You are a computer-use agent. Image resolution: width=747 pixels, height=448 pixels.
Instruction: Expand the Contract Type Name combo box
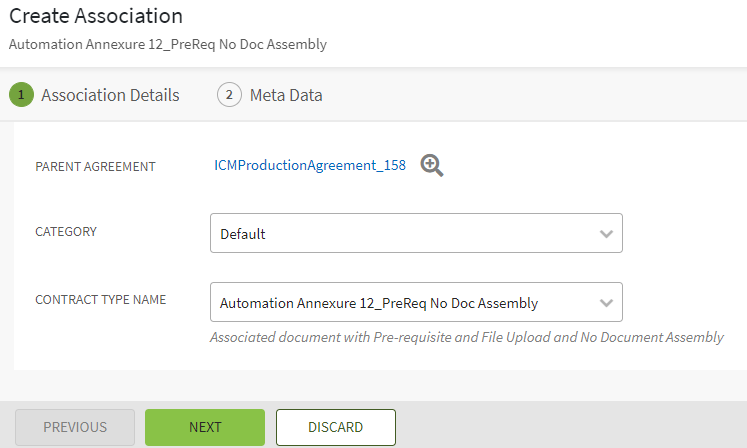click(x=416, y=303)
